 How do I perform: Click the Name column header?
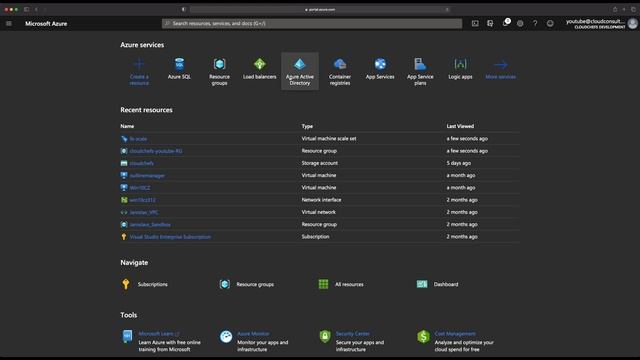pyautogui.click(x=127, y=126)
